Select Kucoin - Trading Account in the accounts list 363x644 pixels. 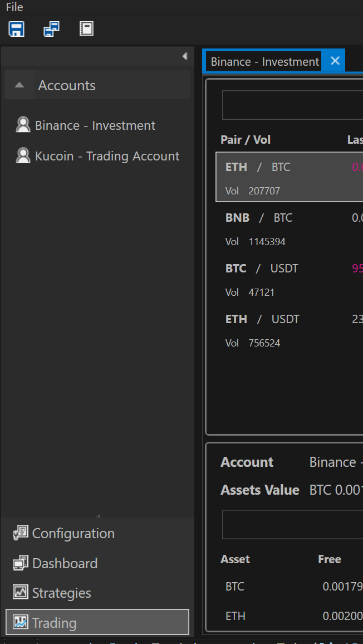pos(107,156)
